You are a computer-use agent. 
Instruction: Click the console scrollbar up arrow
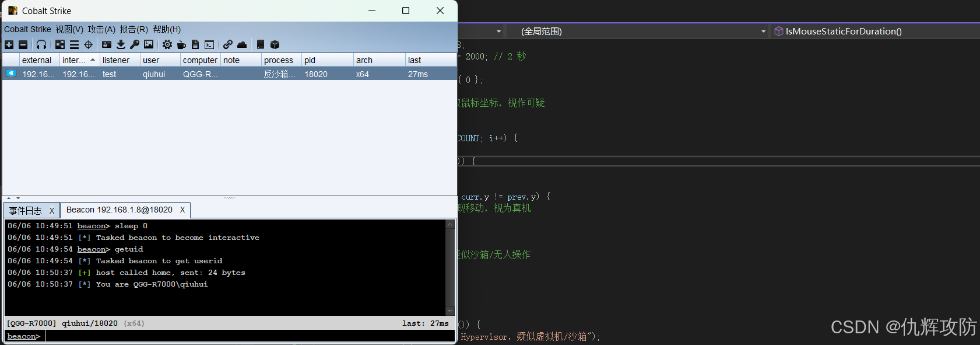click(x=449, y=224)
